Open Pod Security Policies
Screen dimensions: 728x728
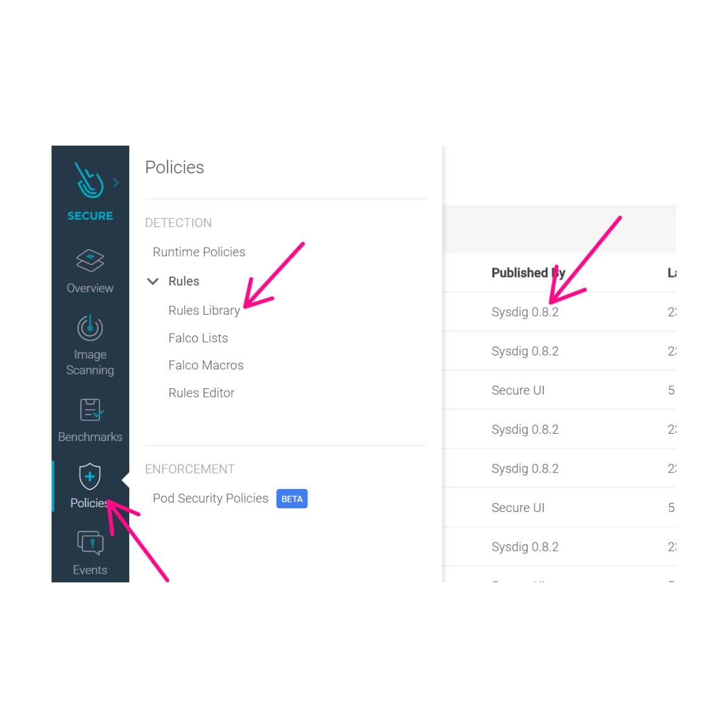click(211, 498)
